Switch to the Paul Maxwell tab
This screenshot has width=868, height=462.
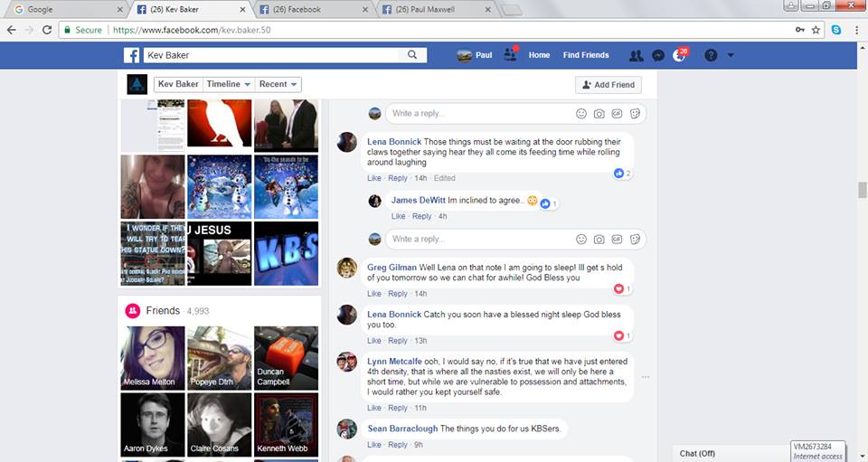click(434, 9)
